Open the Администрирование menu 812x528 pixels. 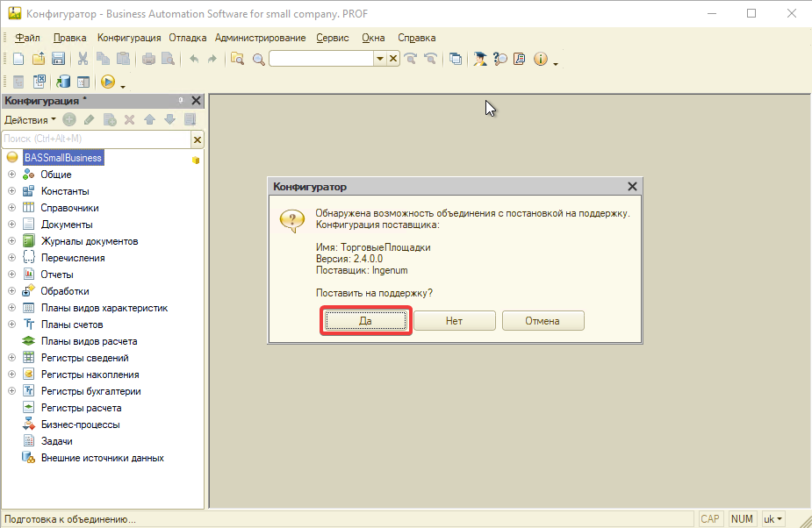tap(260, 38)
